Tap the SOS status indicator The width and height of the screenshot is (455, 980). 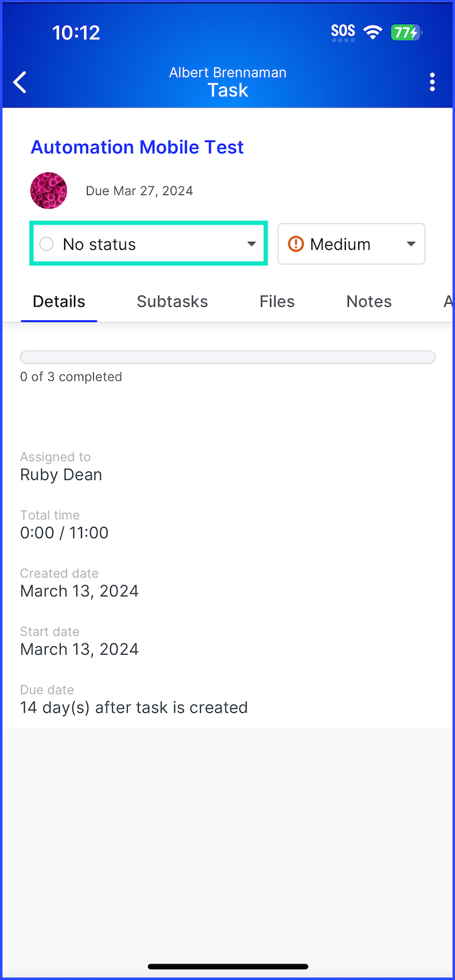click(343, 32)
